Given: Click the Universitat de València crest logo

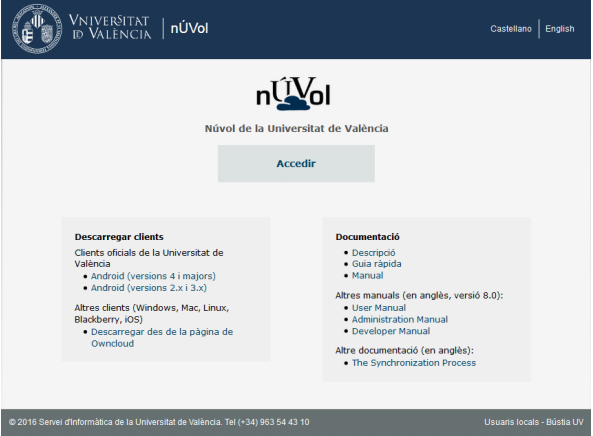Looking at the screenshot, I should [x=37, y=29].
